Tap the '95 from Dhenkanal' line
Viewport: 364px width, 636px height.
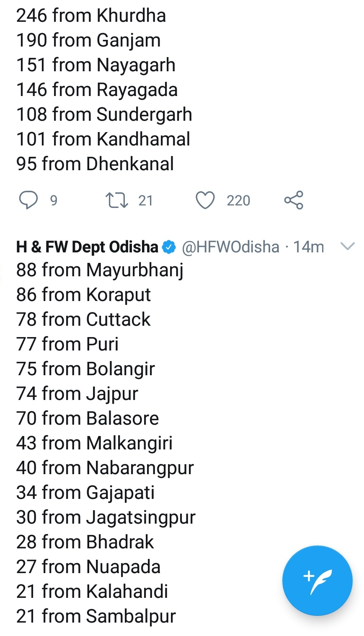click(95, 164)
